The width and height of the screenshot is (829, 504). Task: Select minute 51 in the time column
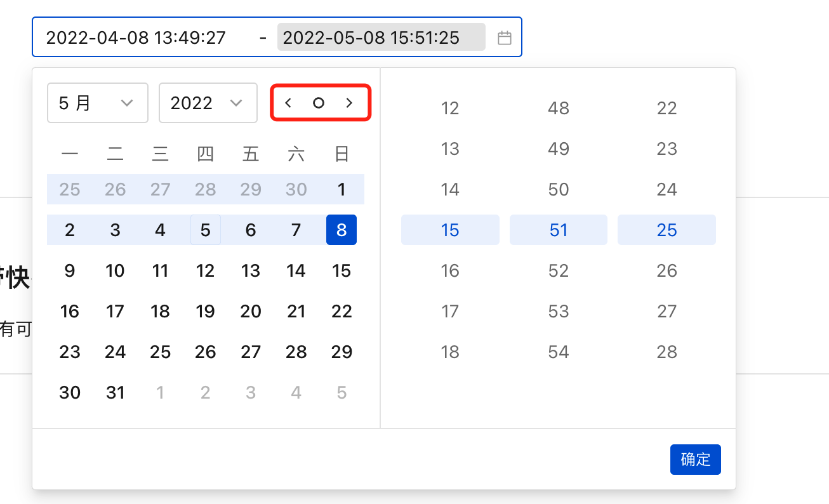(559, 230)
